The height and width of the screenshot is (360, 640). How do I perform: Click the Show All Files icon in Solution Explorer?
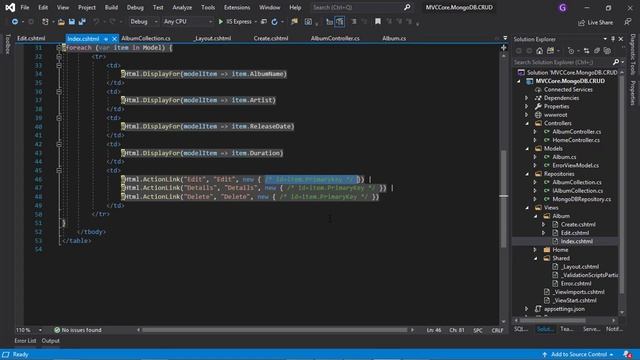pyautogui.click(x=607, y=51)
